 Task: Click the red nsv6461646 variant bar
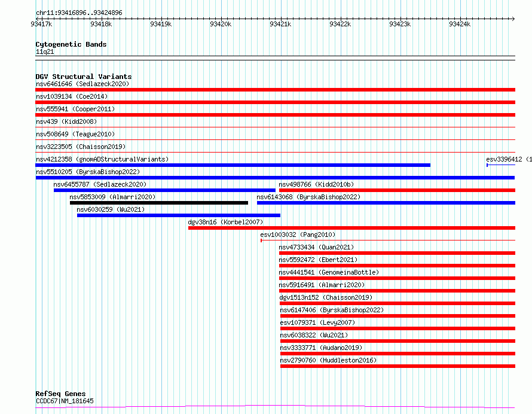point(275,90)
